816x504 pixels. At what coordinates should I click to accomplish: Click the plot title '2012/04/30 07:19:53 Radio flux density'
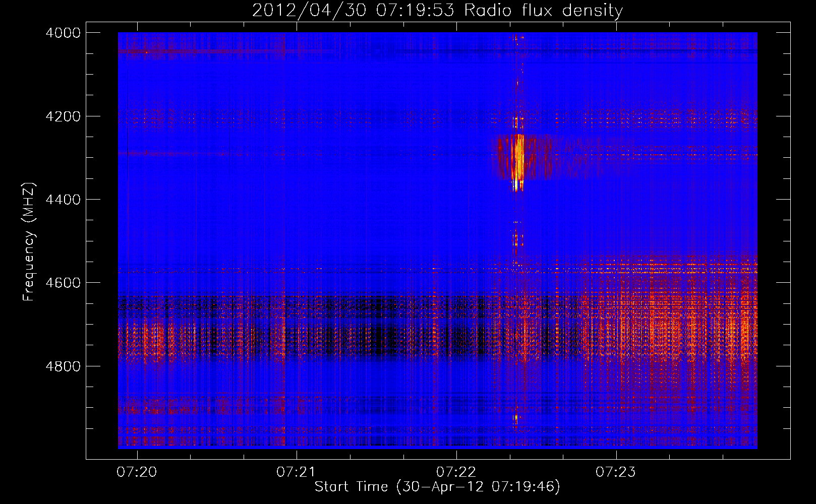437,10
